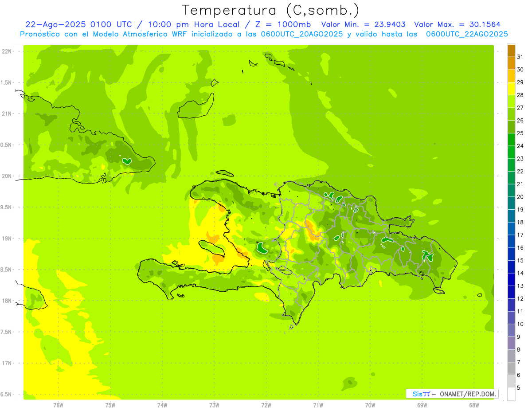Click the 75W longitude axis label
The width and height of the screenshot is (532, 411).
(x=110, y=405)
